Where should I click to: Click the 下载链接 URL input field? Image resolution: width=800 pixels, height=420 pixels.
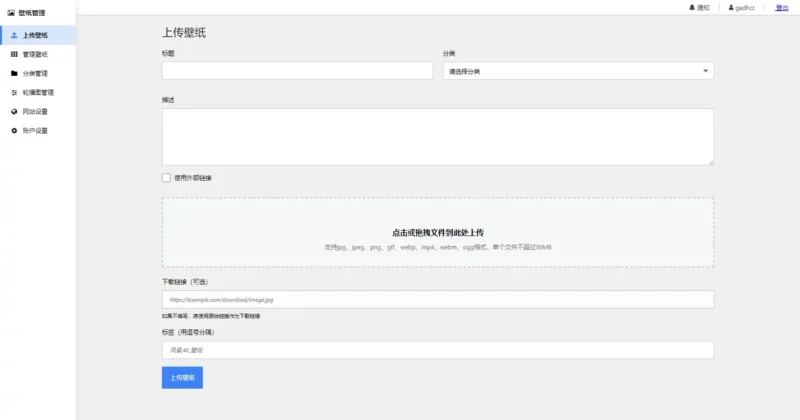[x=437, y=299]
